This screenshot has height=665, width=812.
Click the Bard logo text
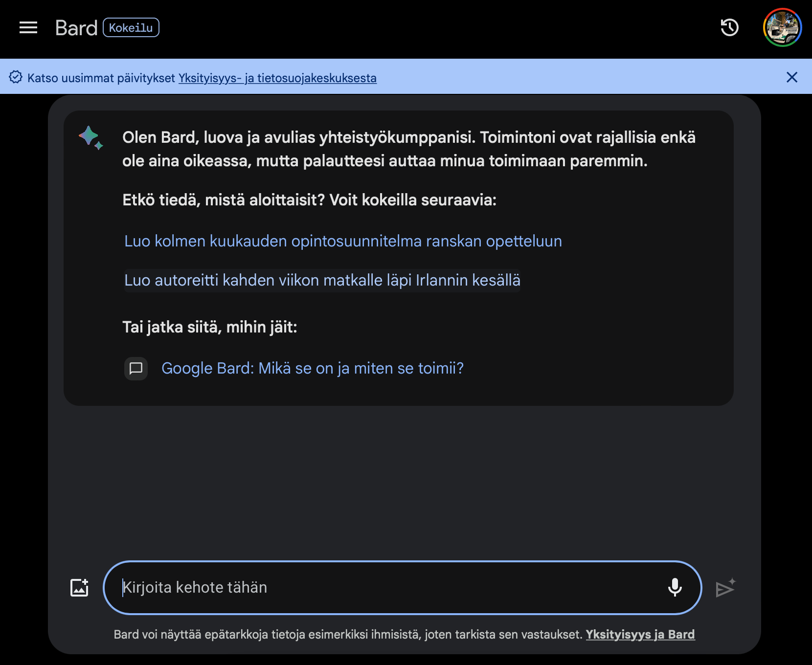point(76,28)
